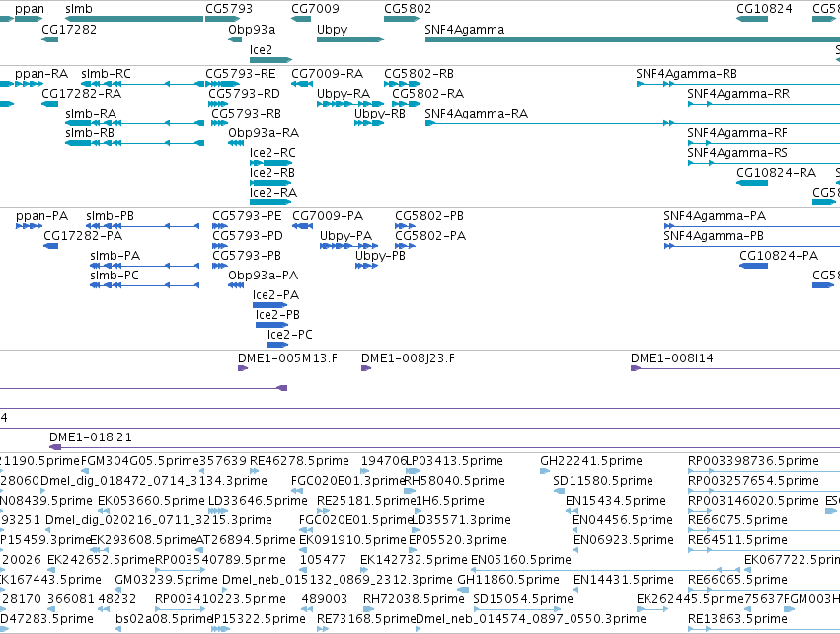The image size is (840, 634).
Task: Click EST RE46278.5prime
Action: [255, 472]
